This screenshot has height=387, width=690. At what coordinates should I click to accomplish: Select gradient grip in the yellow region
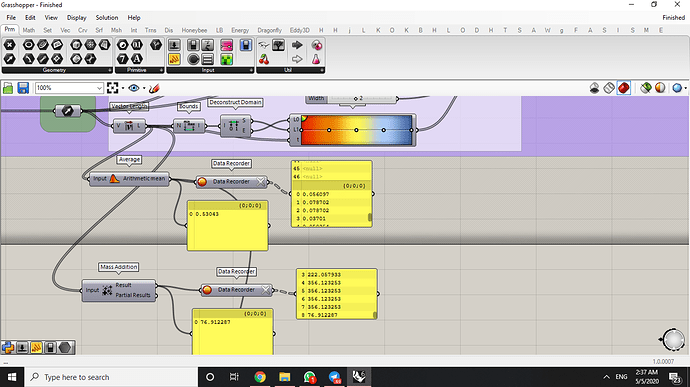pyautogui.click(x=356, y=130)
